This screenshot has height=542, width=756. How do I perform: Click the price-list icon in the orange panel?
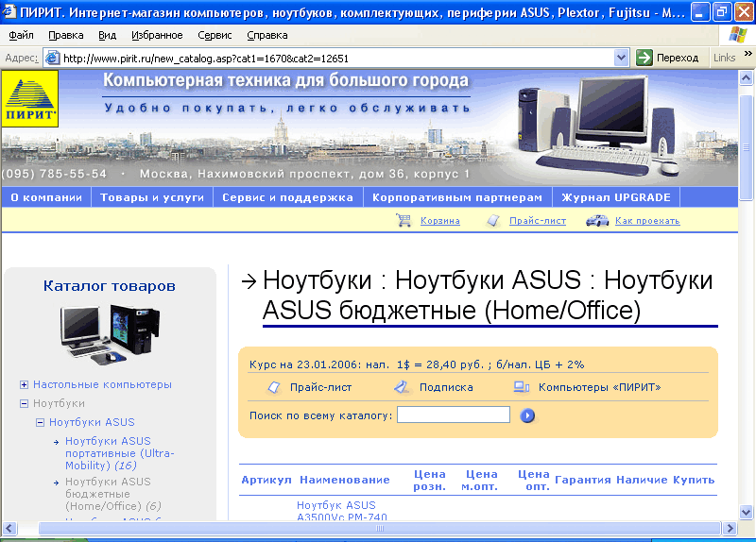coord(274,387)
